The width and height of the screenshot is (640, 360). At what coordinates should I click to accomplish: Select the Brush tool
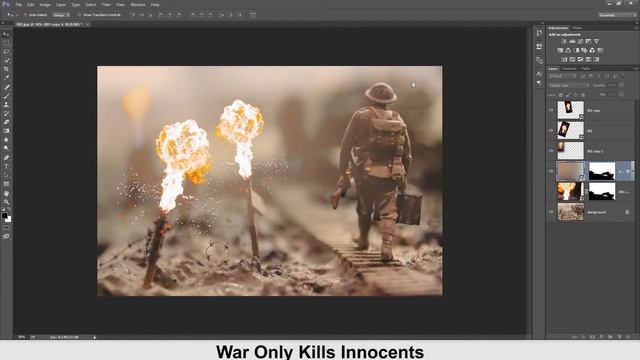pyautogui.click(x=6, y=96)
